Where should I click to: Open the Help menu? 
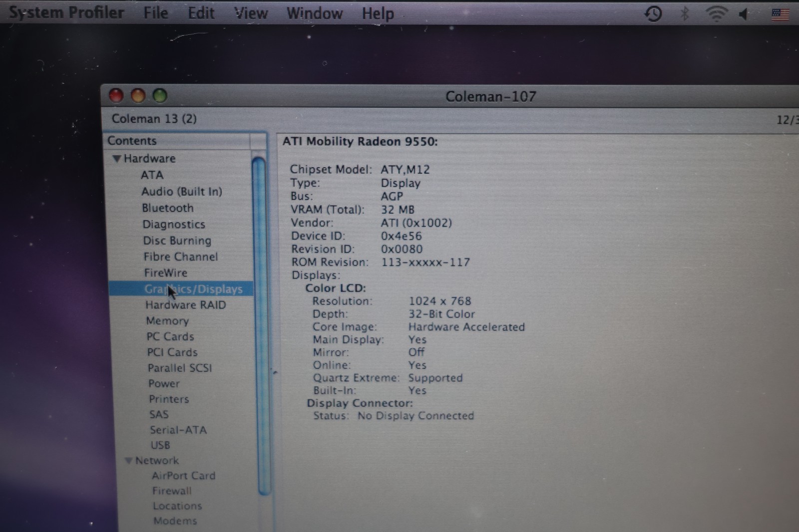point(378,13)
